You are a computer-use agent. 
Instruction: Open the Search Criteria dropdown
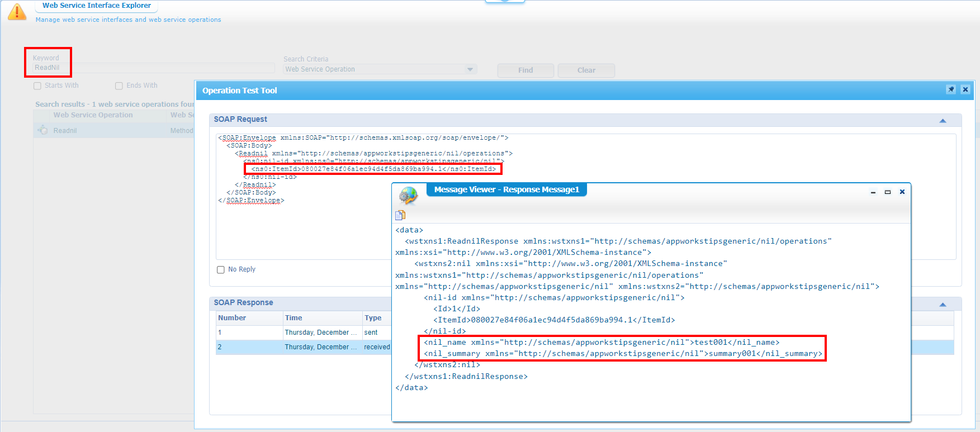(470, 69)
